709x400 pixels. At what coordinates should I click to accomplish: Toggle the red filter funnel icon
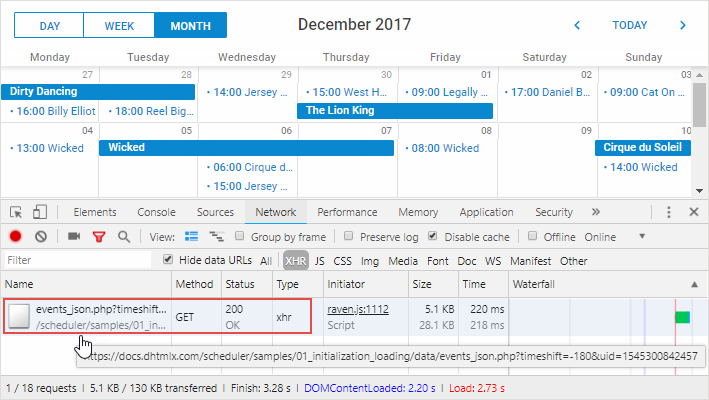click(99, 237)
